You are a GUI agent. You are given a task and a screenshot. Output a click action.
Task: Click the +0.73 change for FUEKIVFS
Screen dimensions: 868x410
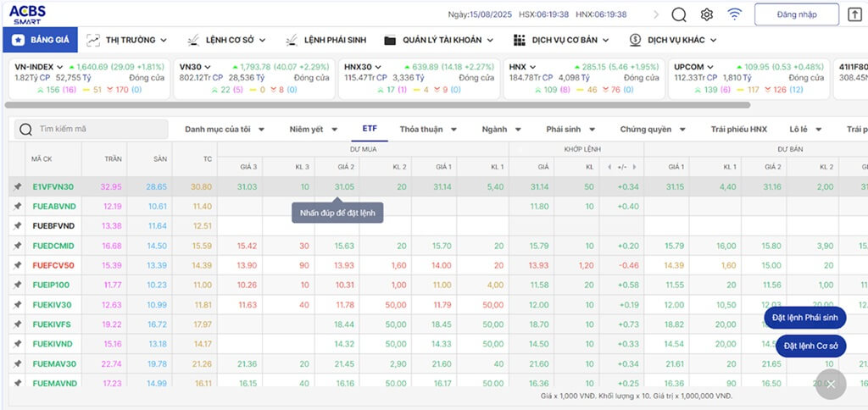(x=627, y=324)
